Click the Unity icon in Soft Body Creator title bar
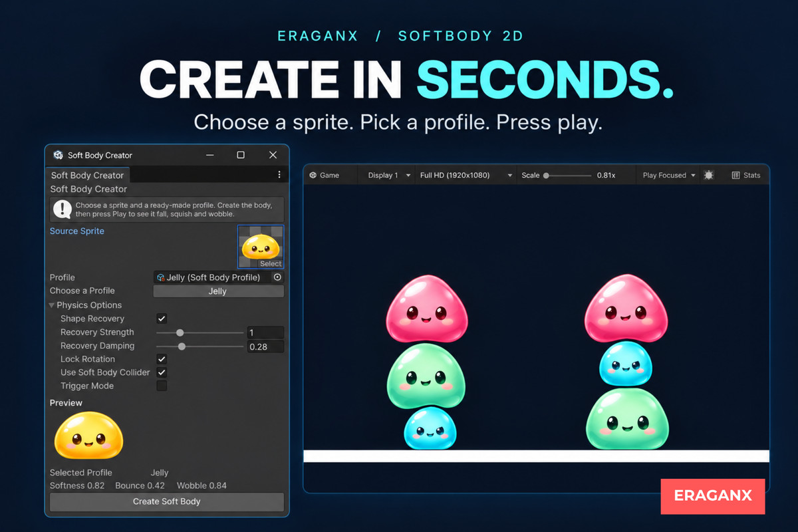 (58, 155)
